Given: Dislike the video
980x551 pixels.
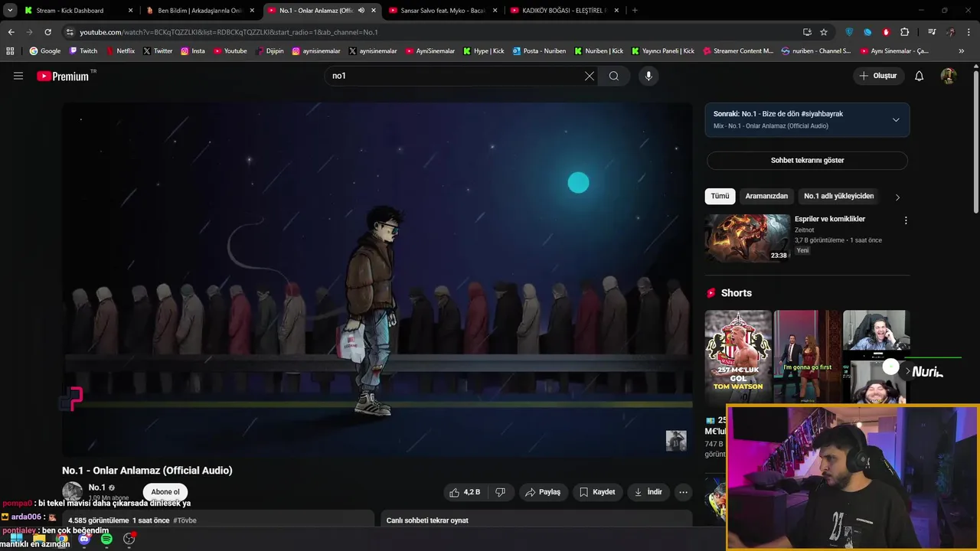Looking at the screenshot, I should coord(501,492).
